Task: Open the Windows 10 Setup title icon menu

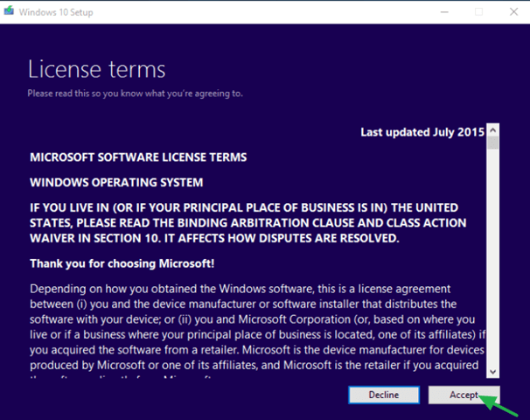Action: click(x=9, y=11)
